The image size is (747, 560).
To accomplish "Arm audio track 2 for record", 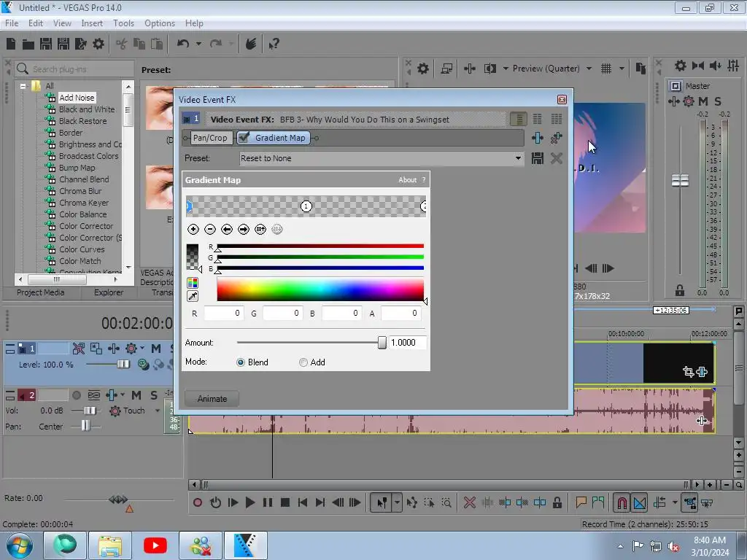I will (76, 395).
